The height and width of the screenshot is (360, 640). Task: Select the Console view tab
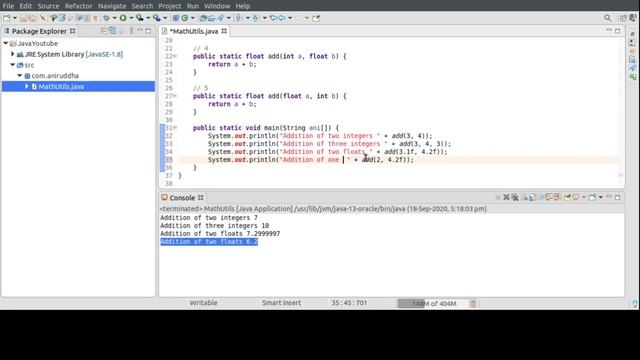(182, 198)
